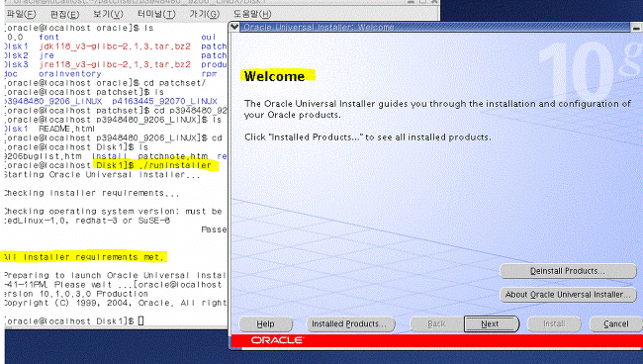Image resolution: width=643 pixels, height=364 pixels.
Task: Open the 도움말(H) menu in terminal
Action: pyautogui.click(x=252, y=14)
